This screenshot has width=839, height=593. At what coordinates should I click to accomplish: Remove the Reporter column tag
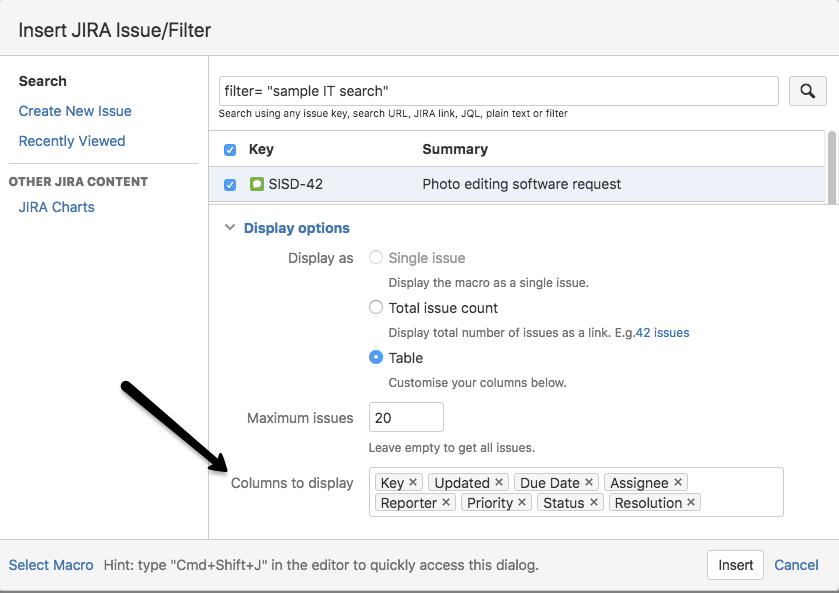click(446, 503)
